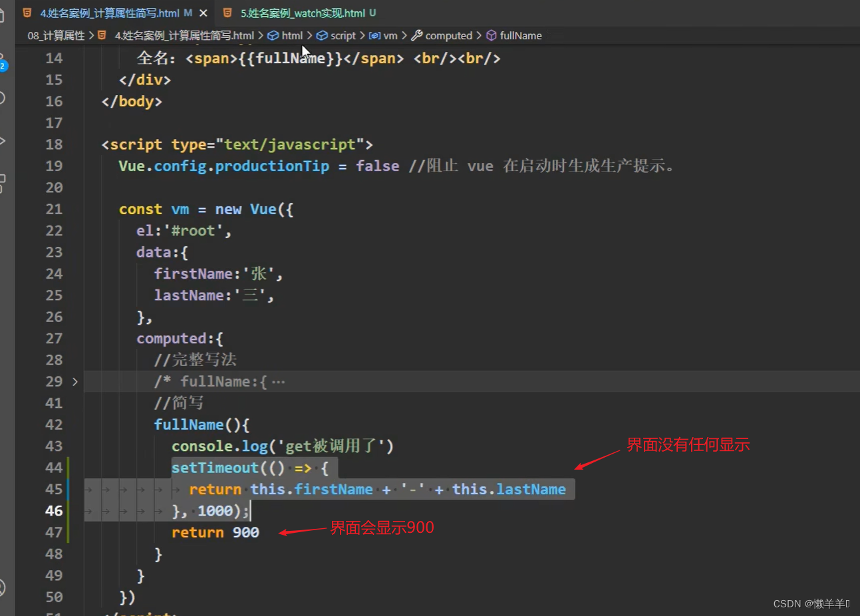Click line number 42 in the gutter
This screenshot has height=616, width=860.
pyautogui.click(x=54, y=424)
